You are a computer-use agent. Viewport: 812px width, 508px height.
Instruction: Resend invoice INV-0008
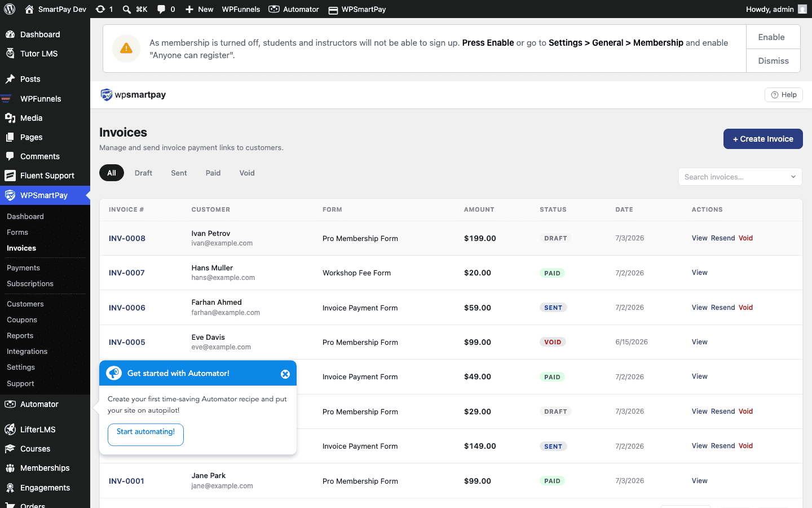[723, 238]
